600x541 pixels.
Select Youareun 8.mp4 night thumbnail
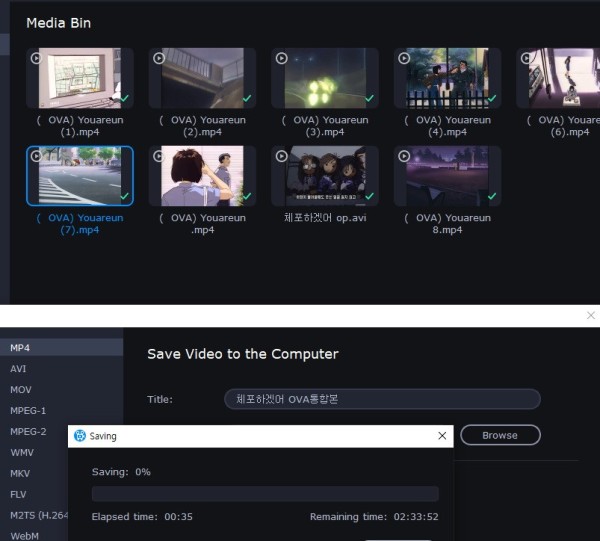[x=447, y=176]
